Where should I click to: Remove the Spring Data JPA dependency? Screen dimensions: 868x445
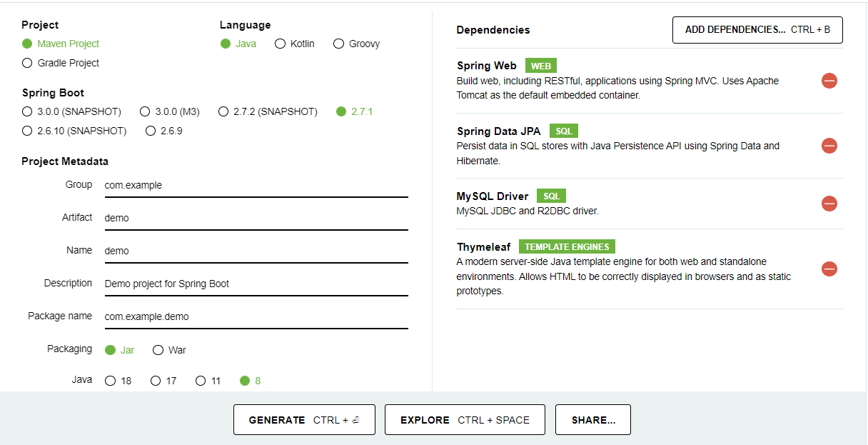click(829, 146)
